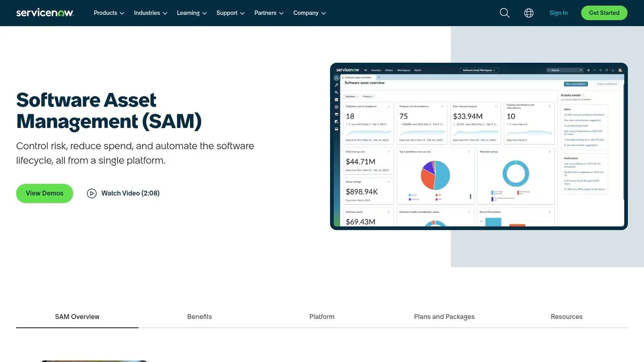This screenshot has height=362, width=644.
Task: Click the ServiceNow logo
Action: (x=45, y=13)
